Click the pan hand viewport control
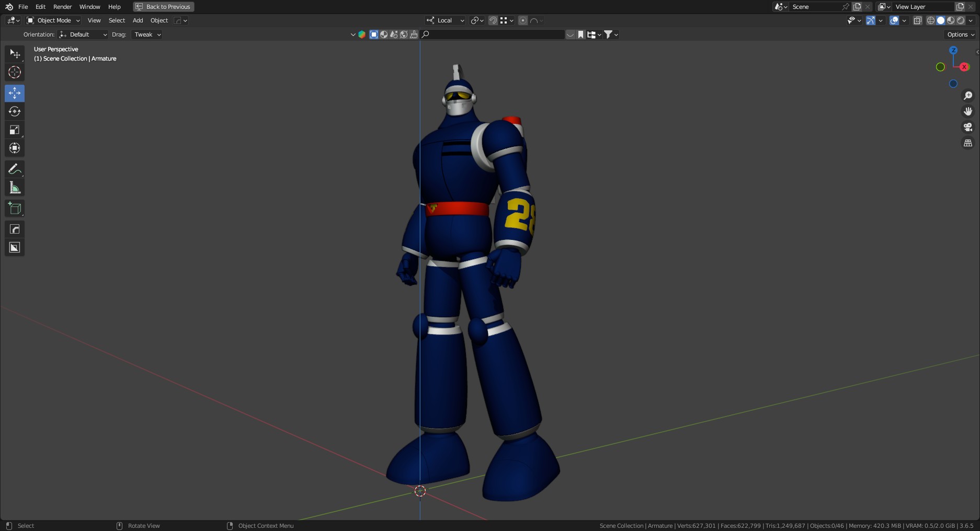 coord(968,111)
